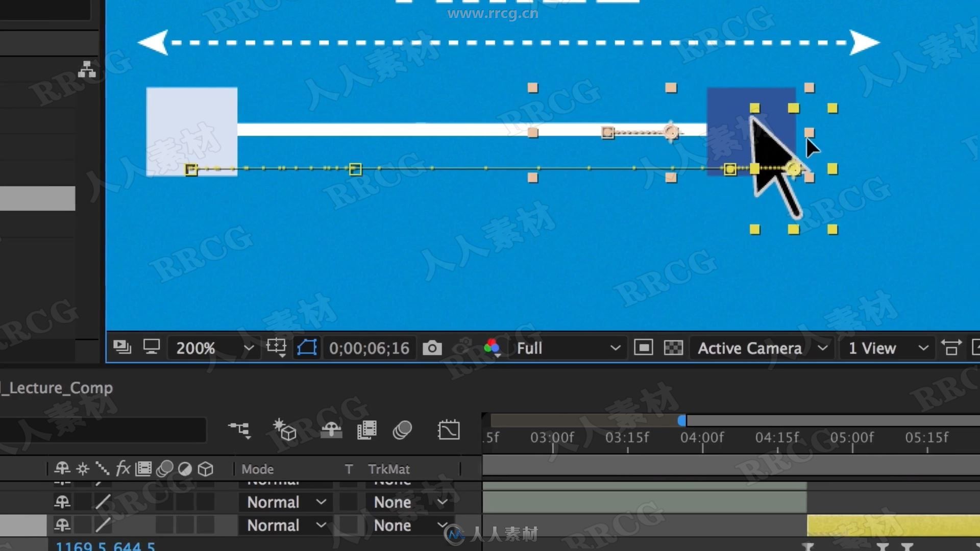Enable Motion Blur for the composition

pyautogui.click(x=402, y=430)
